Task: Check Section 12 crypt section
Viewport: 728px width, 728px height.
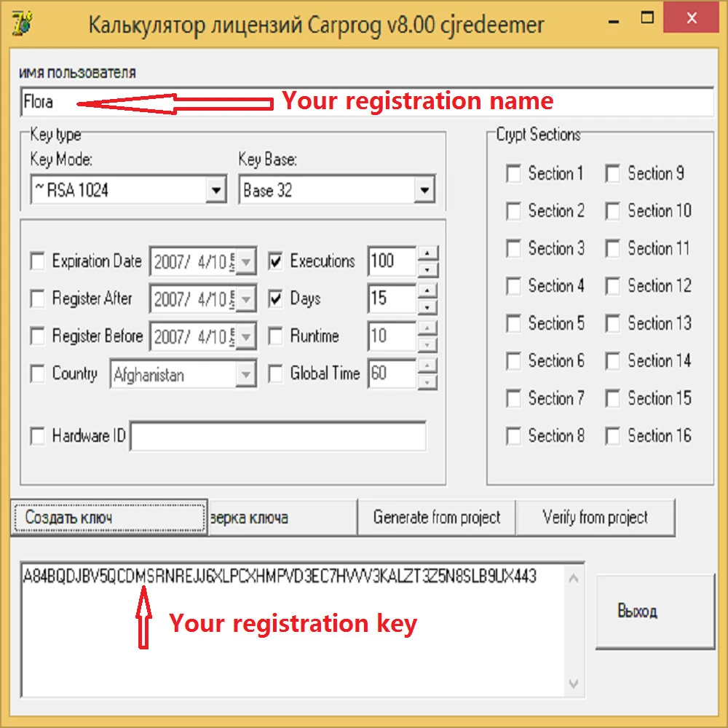Action: click(613, 286)
